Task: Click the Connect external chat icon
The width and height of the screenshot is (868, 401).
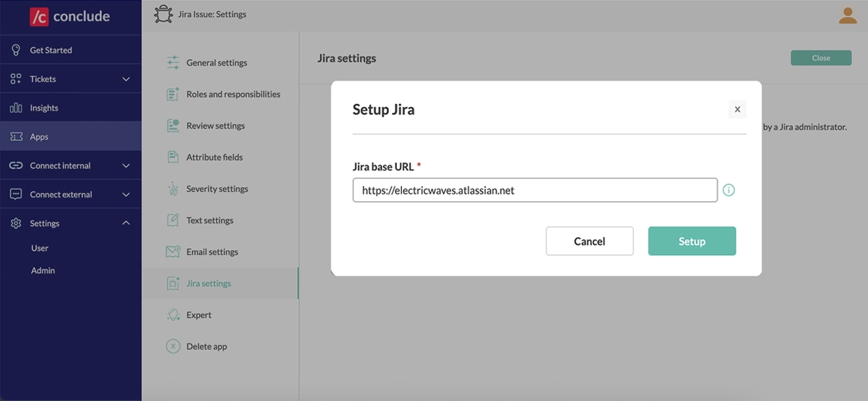Action: pos(16,194)
